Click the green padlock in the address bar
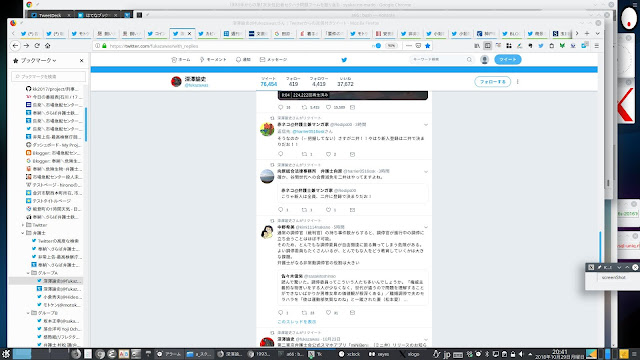Screen dimensions: 640x360 [x=104, y=46]
